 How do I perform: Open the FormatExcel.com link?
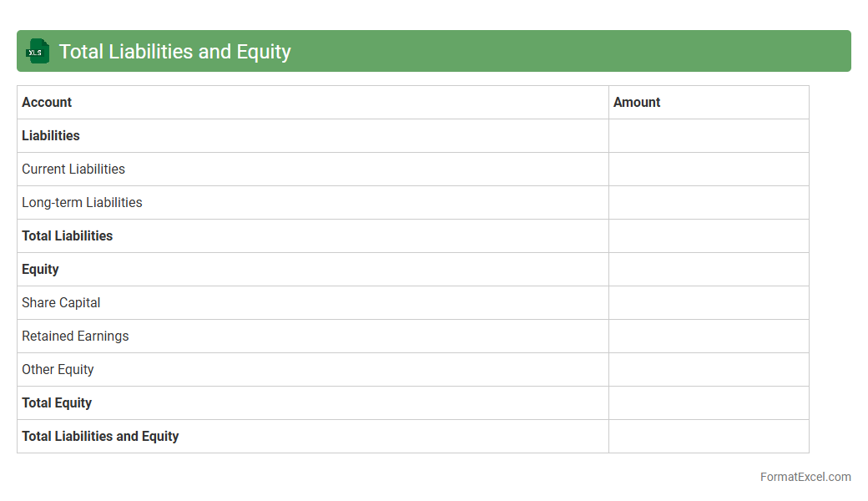point(805,477)
